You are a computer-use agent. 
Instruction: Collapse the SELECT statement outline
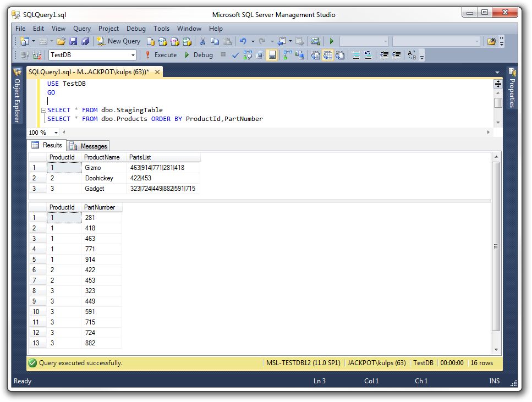(43, 110)
